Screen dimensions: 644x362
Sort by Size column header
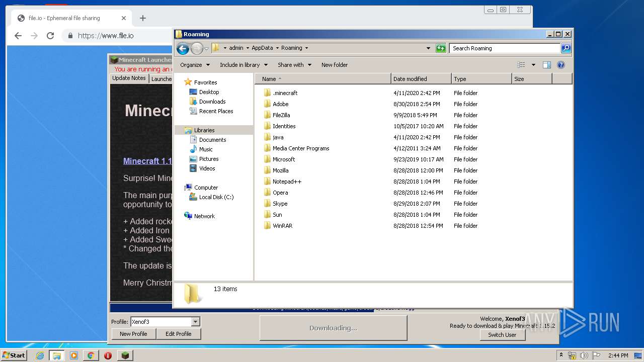[532, 79]
